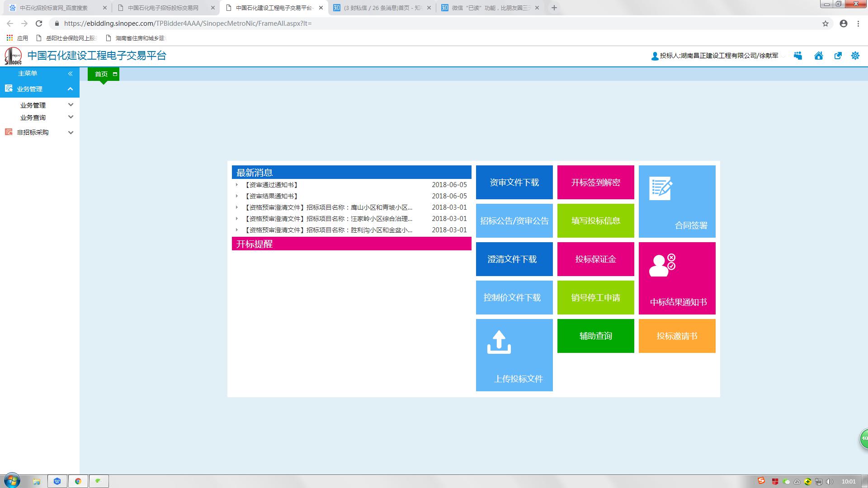Open the 【资审通过通知书】 message
This screenshot has height=488, width=868.
click(x=271, y=185)
